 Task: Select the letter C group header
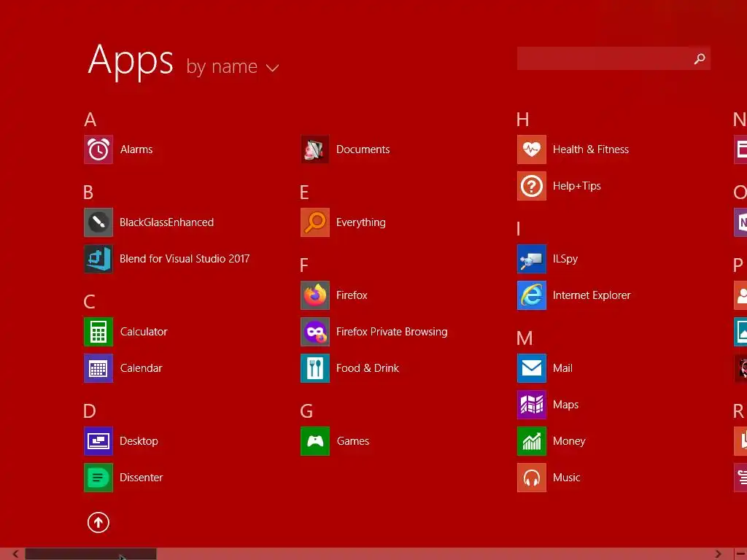[x=89, y=301]
